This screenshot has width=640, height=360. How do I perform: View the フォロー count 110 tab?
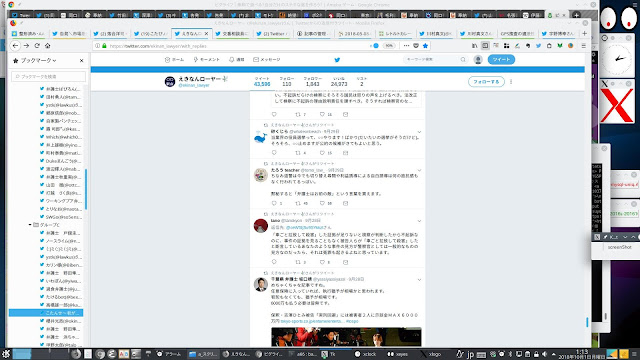[287, 81]
